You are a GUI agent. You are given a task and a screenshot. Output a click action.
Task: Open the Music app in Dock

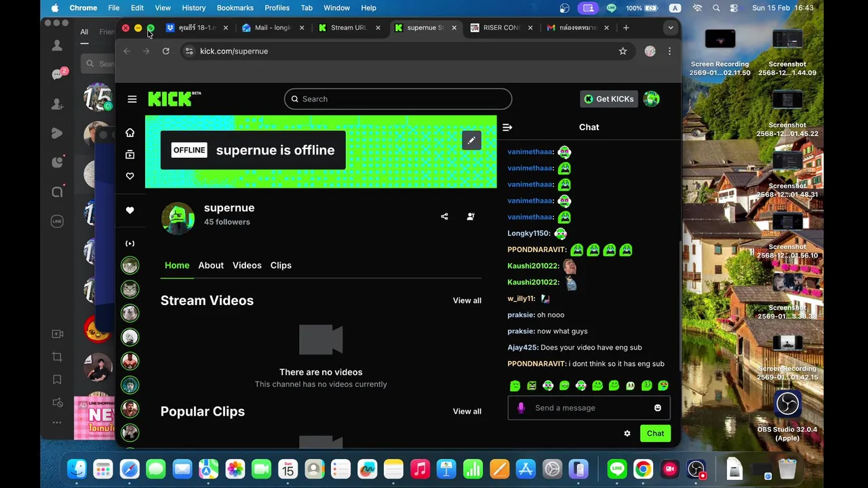420,469
